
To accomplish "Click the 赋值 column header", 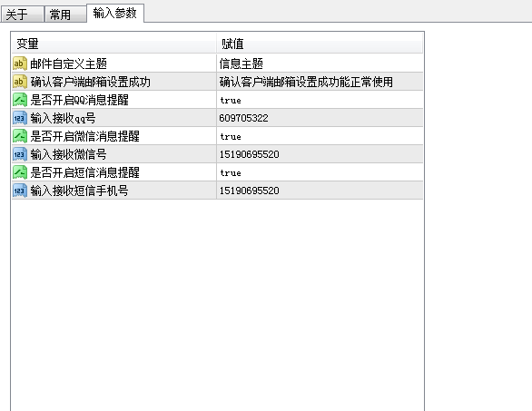I will [x=320, y=44].
